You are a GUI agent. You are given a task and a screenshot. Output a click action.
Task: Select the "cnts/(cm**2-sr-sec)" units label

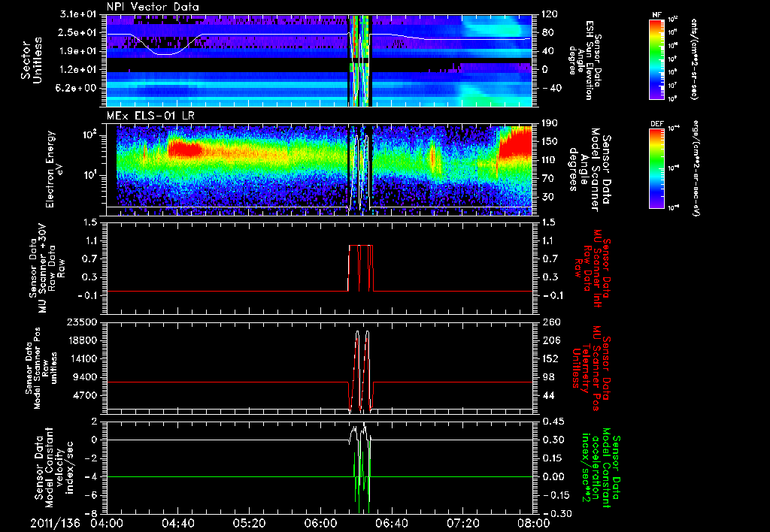693,59
